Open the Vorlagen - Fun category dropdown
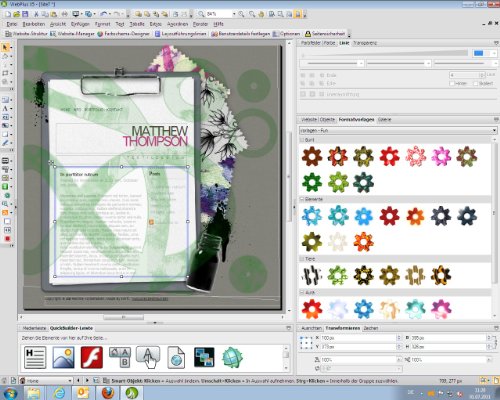The image size is (500, 400). [x=495, y=130]
